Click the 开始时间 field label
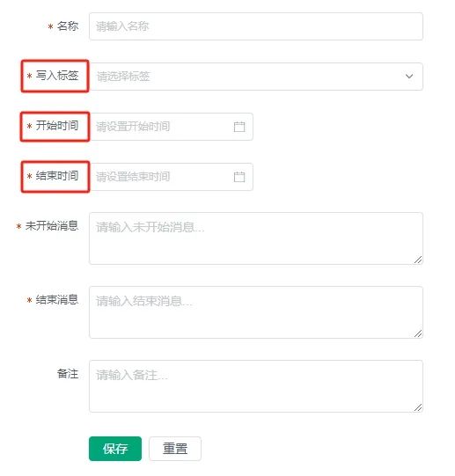Image resolution: width=455 pixels, height=476 pixels. pos(57,125)
